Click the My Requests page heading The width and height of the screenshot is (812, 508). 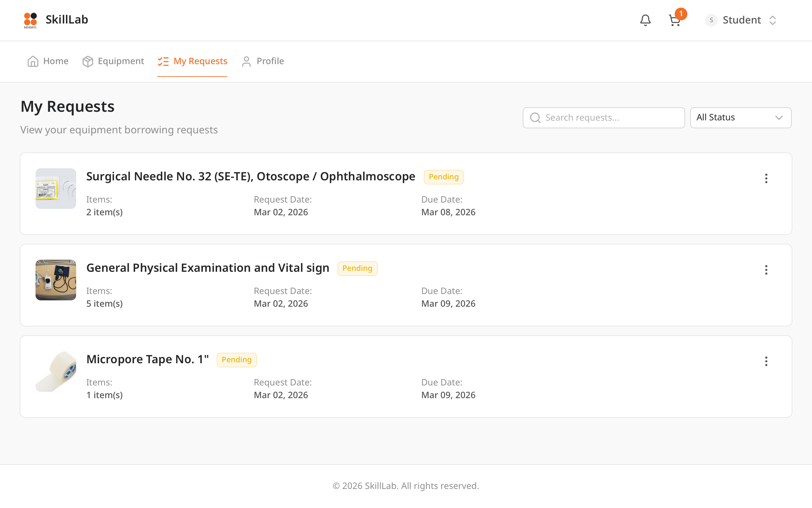pyautogui.click(x=68, y=106)
